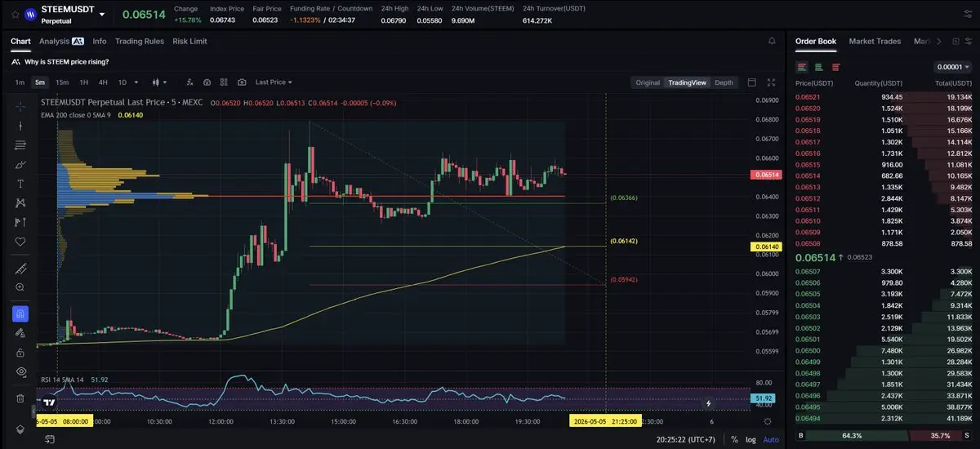Toggle stay-in-drawing-mode pencil lock icon
The width and height of the screenshot is (980, 449).
pyautogui.click(x=20, y=333)
